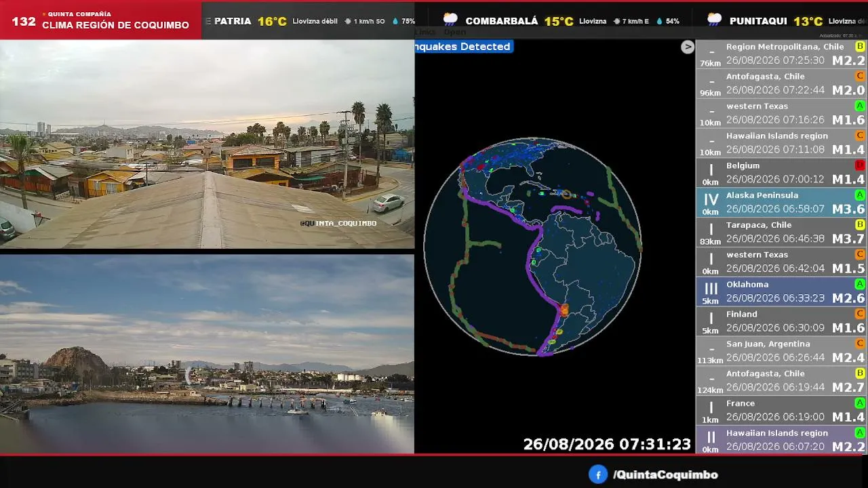The image size is (868, 488).
Task: Click the Punitaqui 13°C temperature reading
Action: 808,21
